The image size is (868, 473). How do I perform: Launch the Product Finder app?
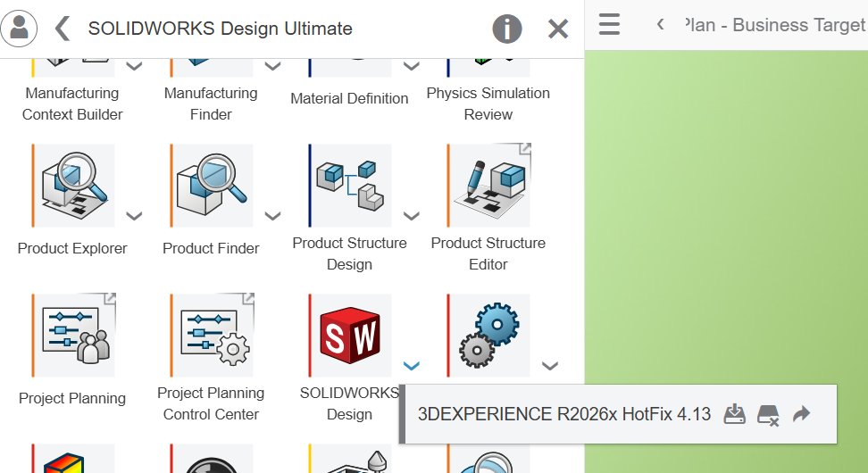coord(212,186)
